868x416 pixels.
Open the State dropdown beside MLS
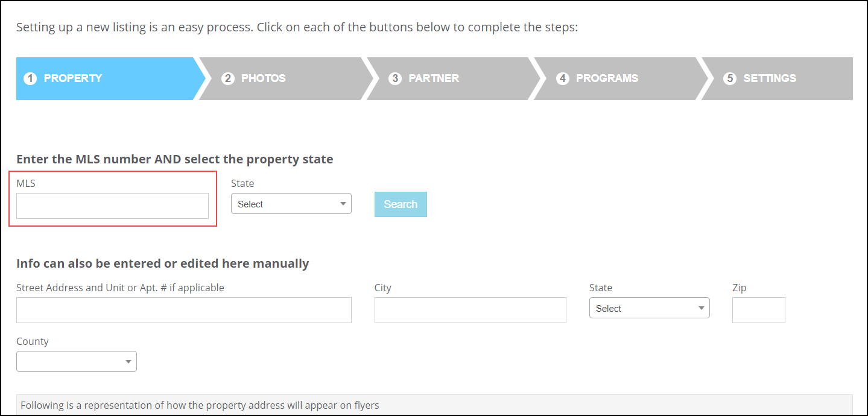[x=291, y=204]
